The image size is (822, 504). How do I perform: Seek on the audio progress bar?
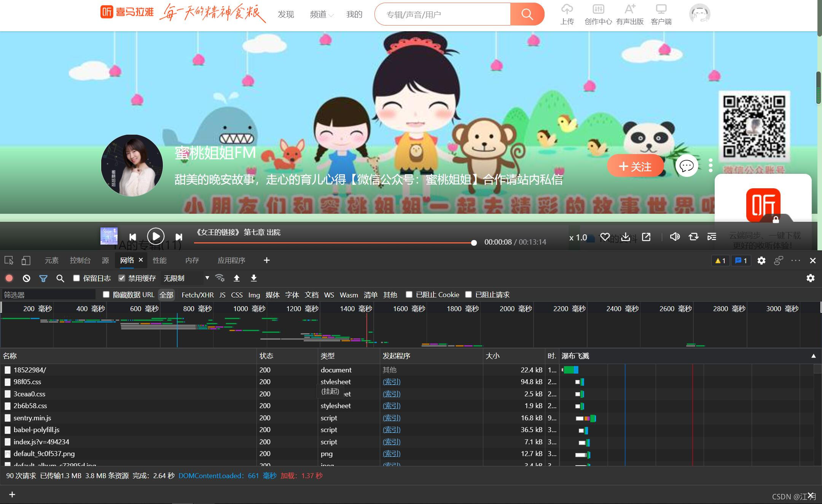(x=334, y=243)
